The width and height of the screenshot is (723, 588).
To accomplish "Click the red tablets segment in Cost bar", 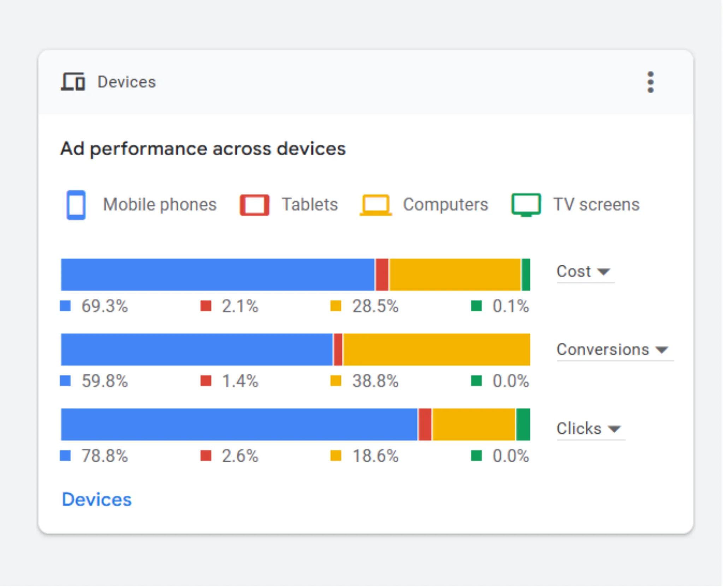I will tap(382, 275).
